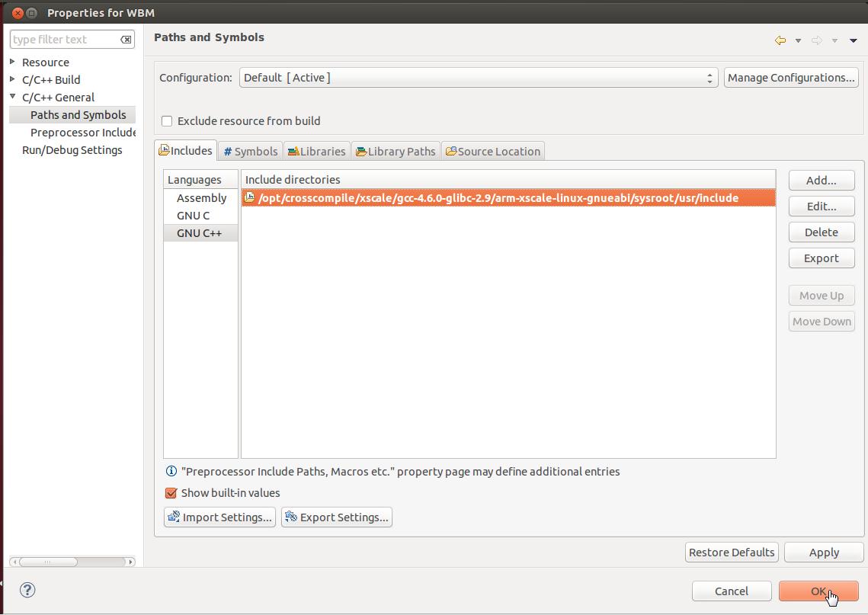Toggle the checkbox beside Exclude resource from build
868x615 pixels.
coord(166,120)
